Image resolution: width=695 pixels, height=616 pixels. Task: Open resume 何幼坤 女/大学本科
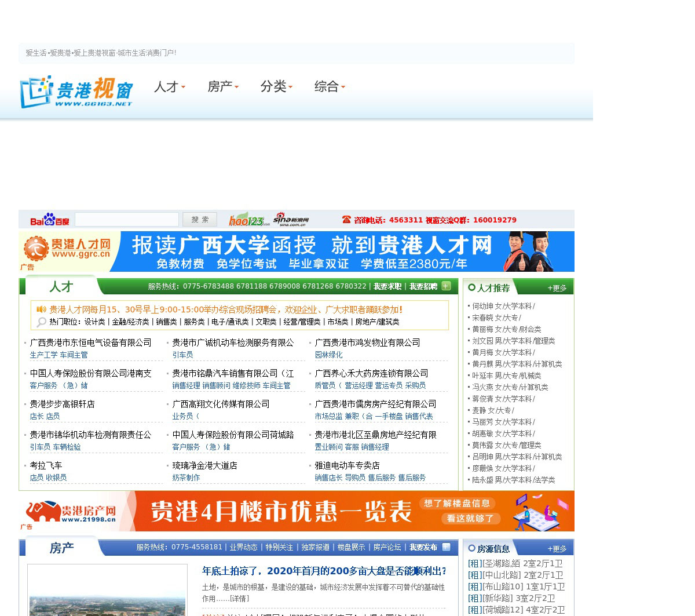point(503,306)
